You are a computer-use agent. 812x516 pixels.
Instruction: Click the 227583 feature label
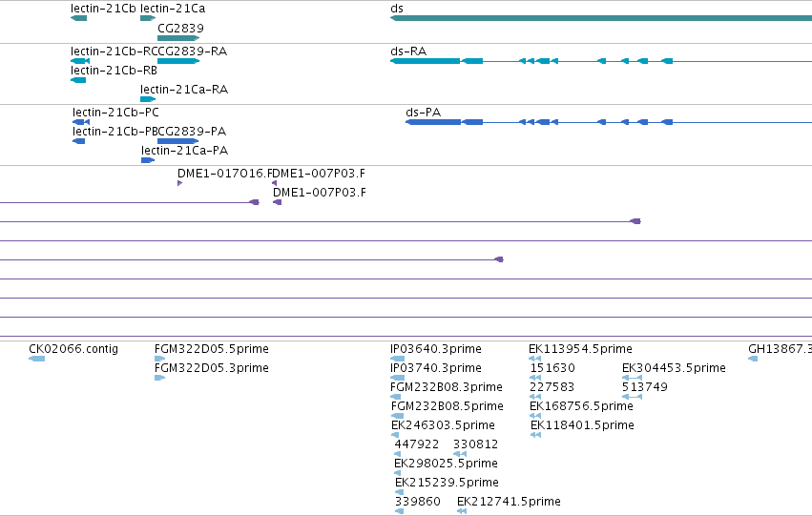point(552,387)
